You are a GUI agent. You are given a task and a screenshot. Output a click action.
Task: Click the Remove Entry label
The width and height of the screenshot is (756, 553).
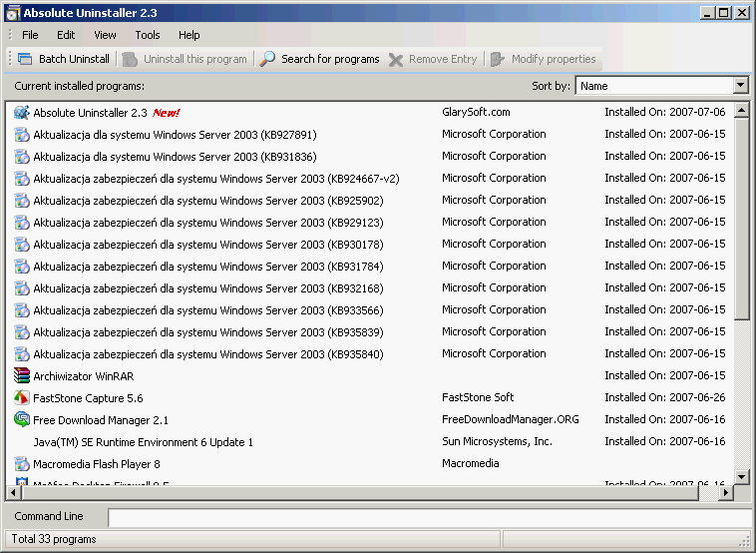pyautogui.click(x=443, y=59)
